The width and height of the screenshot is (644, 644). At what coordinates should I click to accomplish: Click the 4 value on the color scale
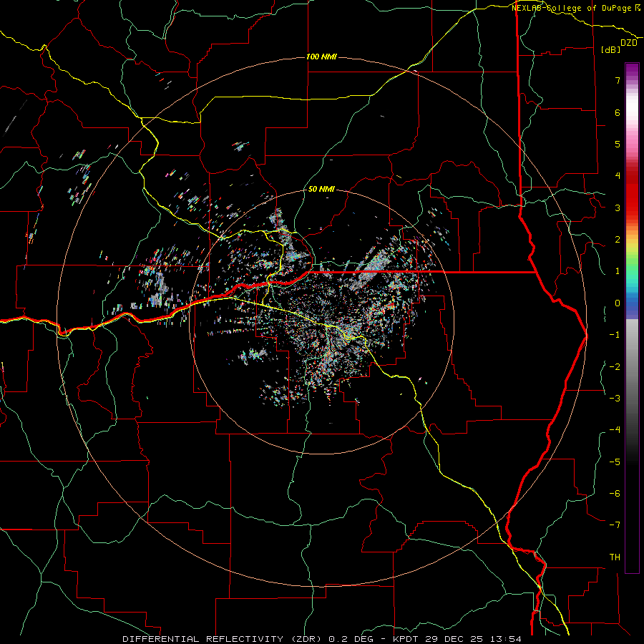pos(618,176)
